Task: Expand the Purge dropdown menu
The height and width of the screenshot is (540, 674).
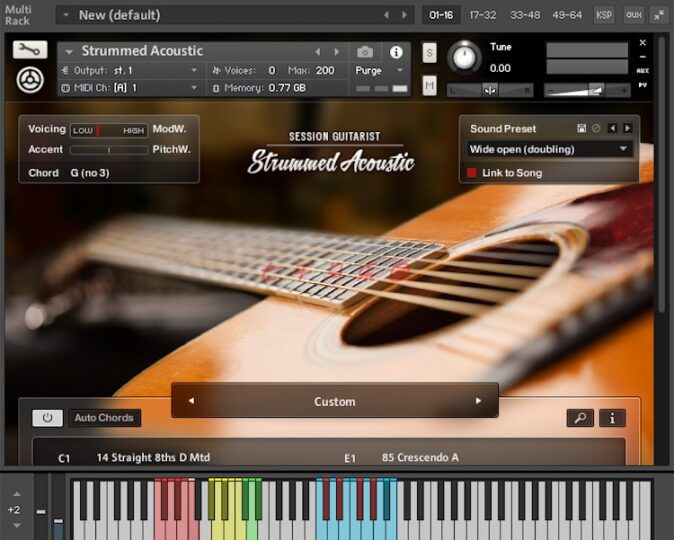Action: [381, 71]
